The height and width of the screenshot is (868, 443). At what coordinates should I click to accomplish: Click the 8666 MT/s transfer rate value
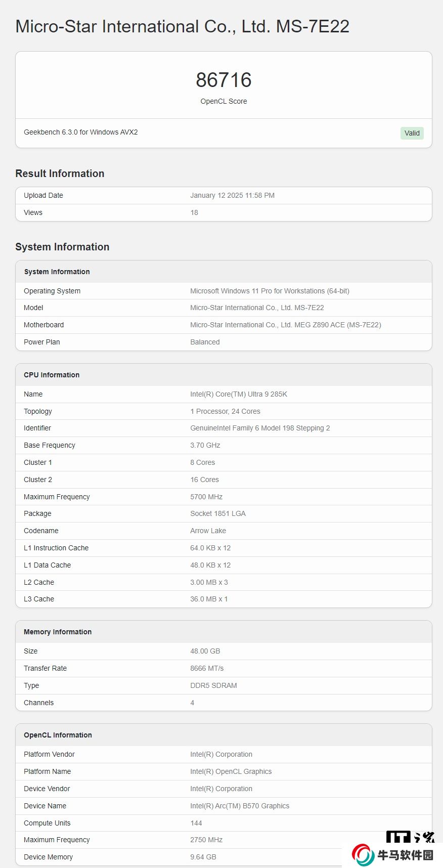point(207,668)
